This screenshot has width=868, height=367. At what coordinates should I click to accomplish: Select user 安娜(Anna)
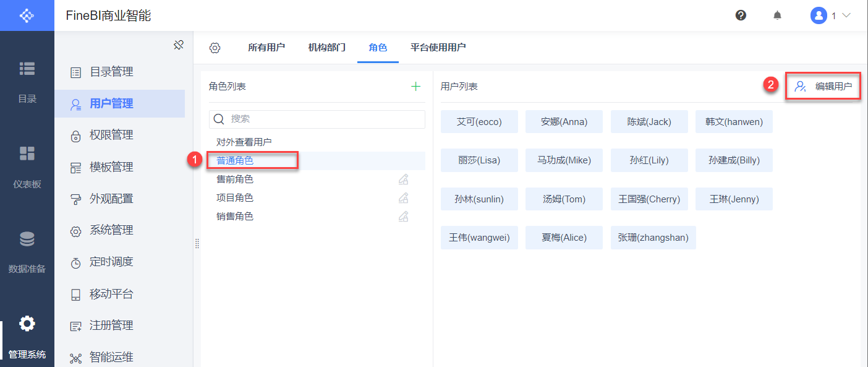[564, 122]
